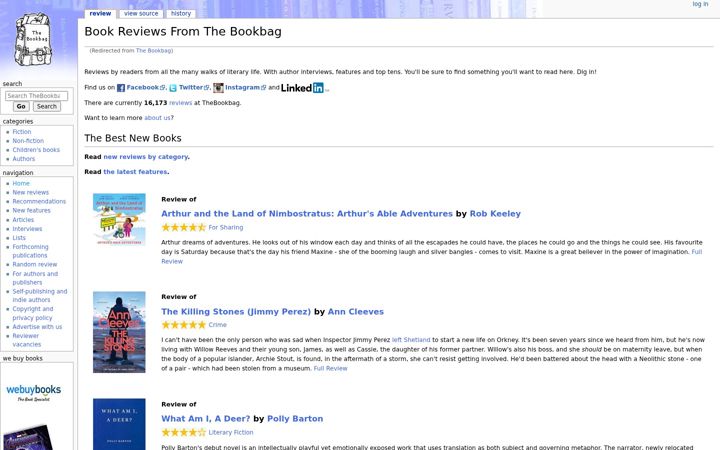Open What Am I, A Deer? title
The width and height of the screenshot is (720, 450).
tap(206, 419)
